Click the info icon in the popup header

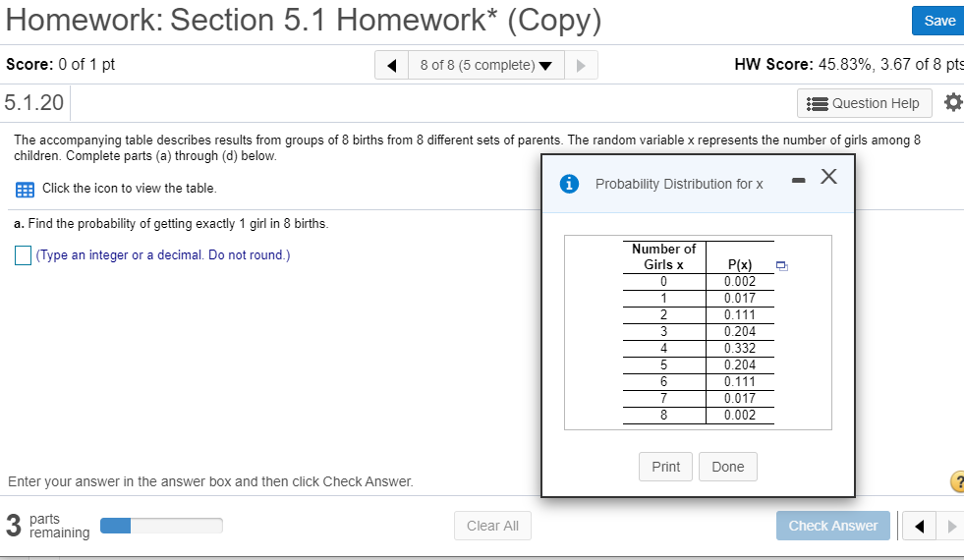coord(569,184)
